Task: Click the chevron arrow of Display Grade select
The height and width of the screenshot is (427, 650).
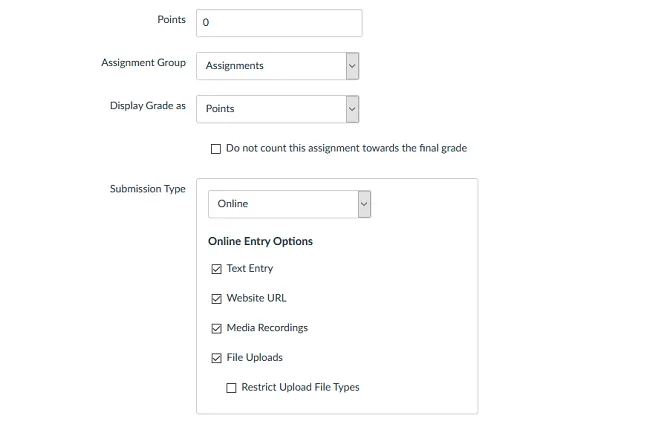Action: pyautogui.click(x=352, y=109)
